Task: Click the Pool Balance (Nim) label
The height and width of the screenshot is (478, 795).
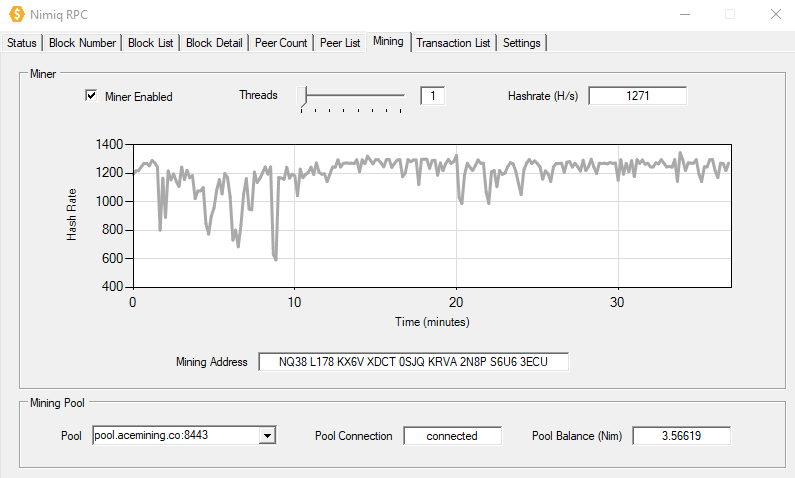Action: [x=577, y=436]
